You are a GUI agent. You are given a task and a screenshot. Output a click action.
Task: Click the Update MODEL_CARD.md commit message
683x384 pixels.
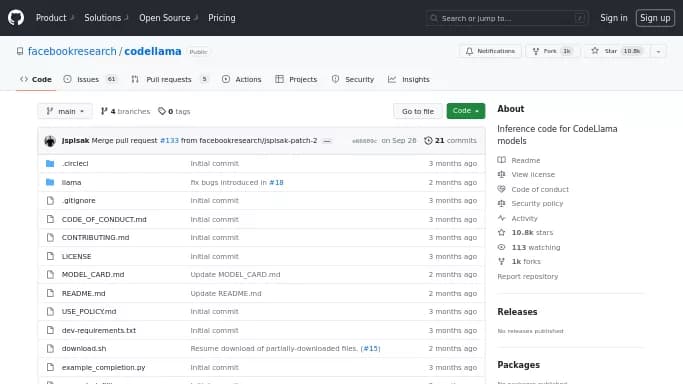pyautogui.click(x=235, y=275)
